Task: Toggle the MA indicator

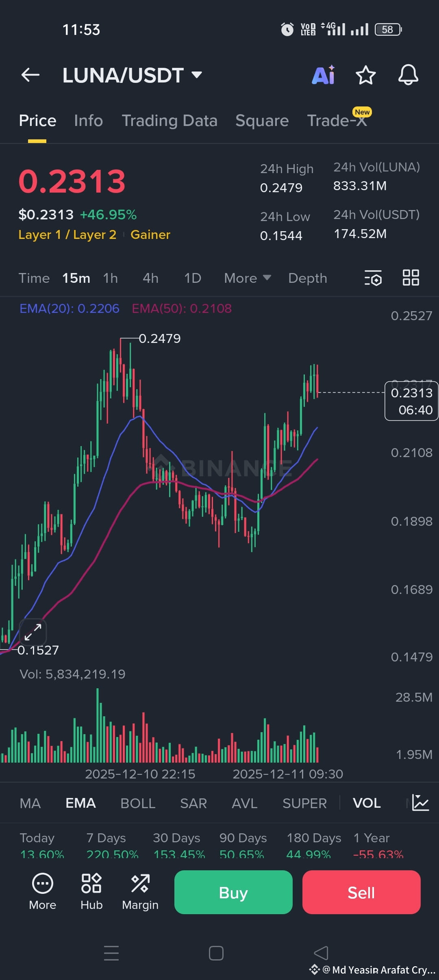Action: [x=30, y=803]
